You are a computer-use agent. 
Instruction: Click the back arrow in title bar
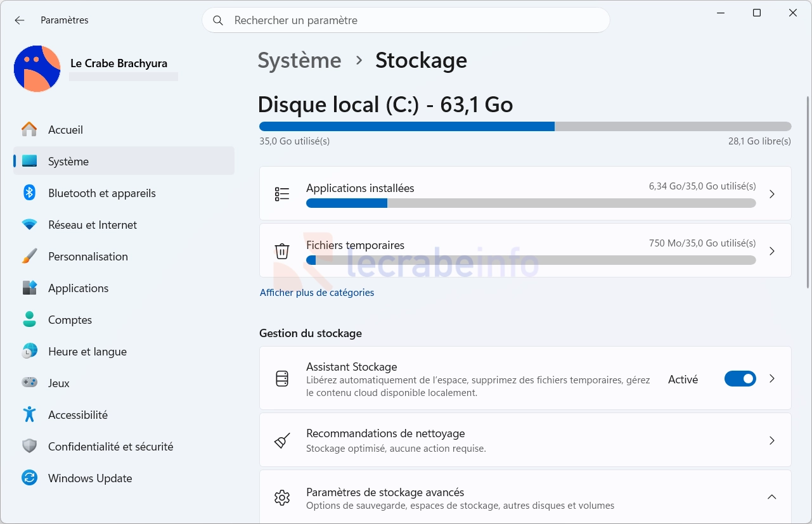coord(20,20)
